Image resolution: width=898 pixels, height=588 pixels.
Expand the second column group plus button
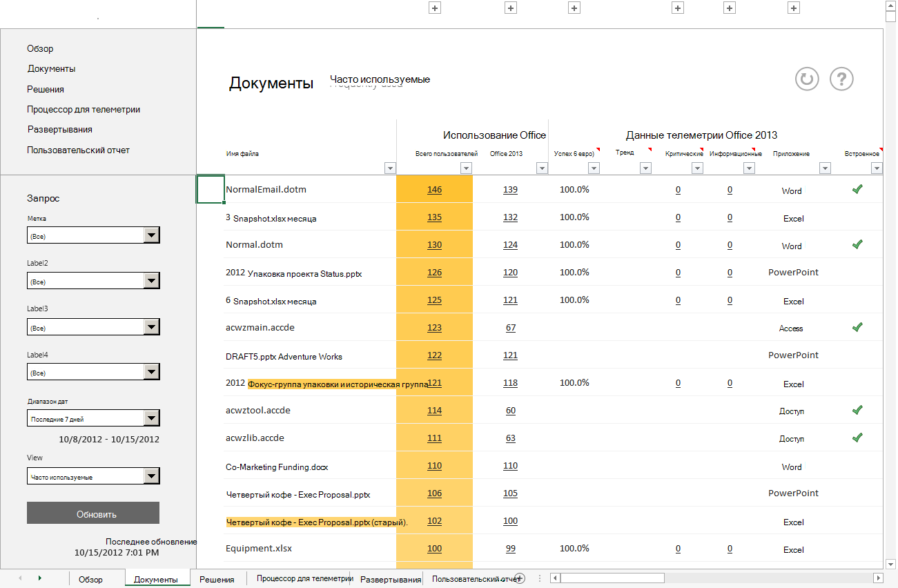click(x=511, y=8)
